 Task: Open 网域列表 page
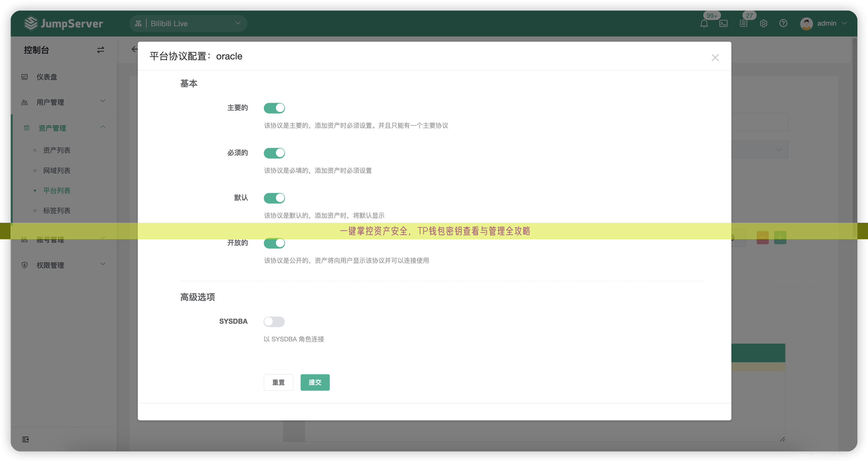pyautogui.click(x=57, y=170)
